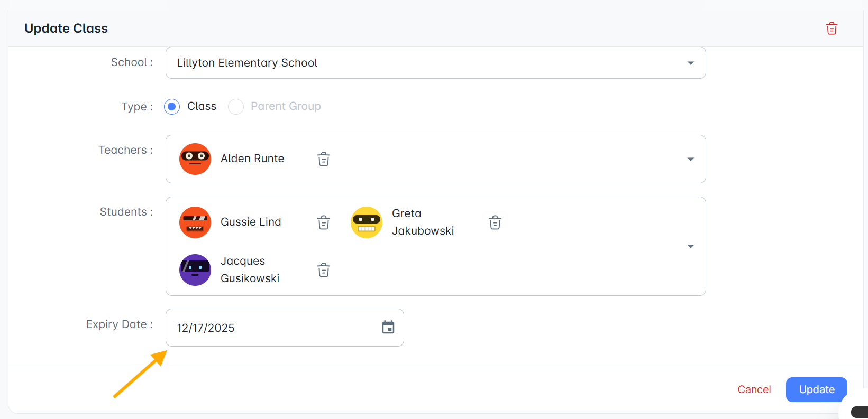
Task: Expand the Students dropdown arrow
Action: click(690, 246)
